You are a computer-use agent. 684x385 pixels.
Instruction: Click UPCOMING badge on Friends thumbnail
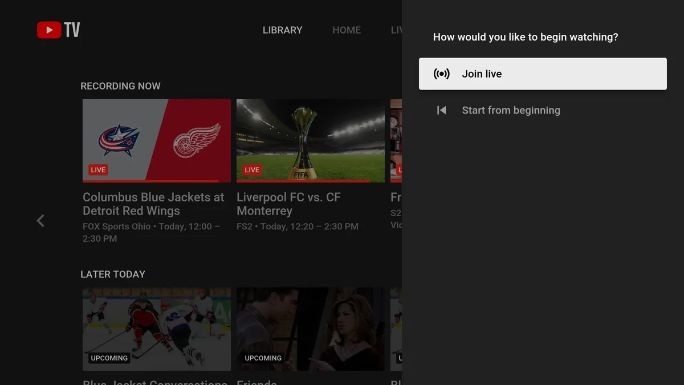263,358
